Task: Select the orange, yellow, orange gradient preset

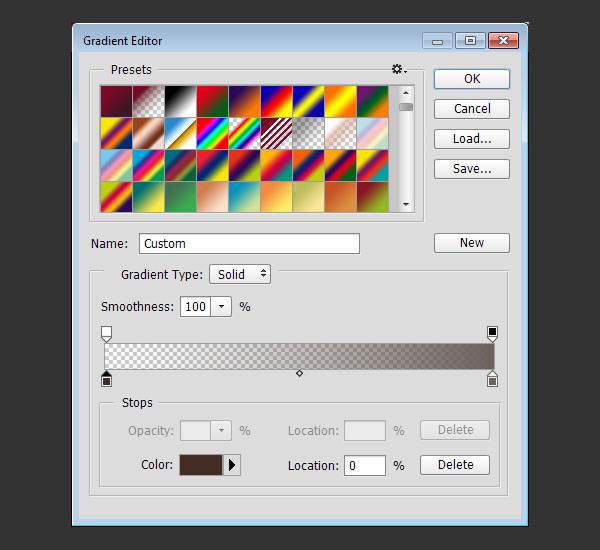Action: coord(341,101)
